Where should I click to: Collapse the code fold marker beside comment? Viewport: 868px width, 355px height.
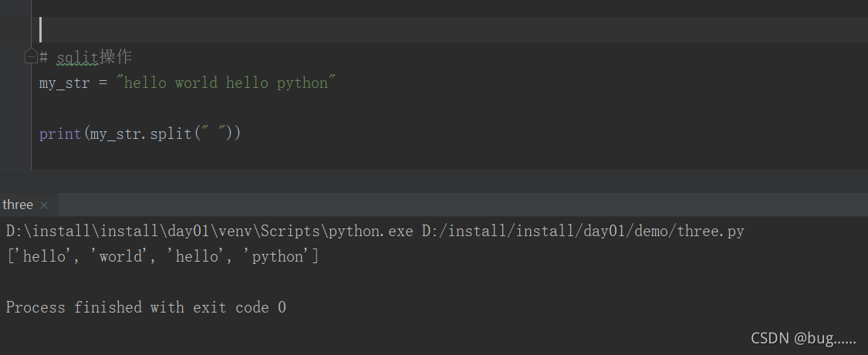(31, 56)
